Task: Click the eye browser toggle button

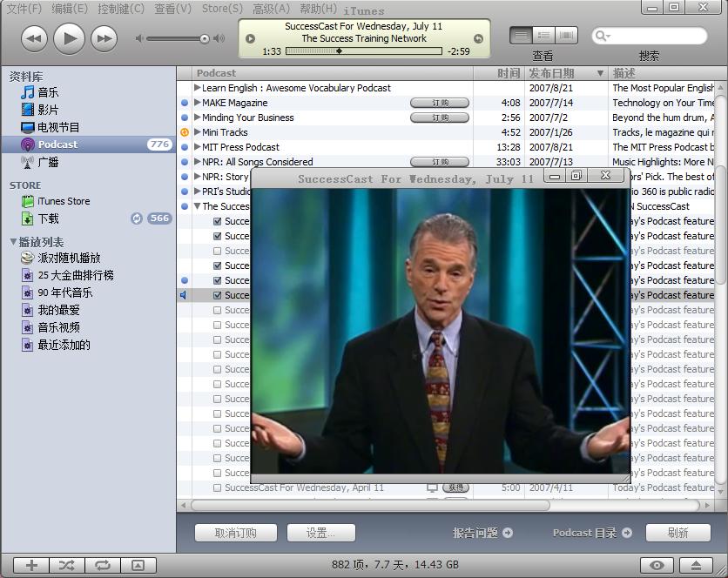Action: 657,565
